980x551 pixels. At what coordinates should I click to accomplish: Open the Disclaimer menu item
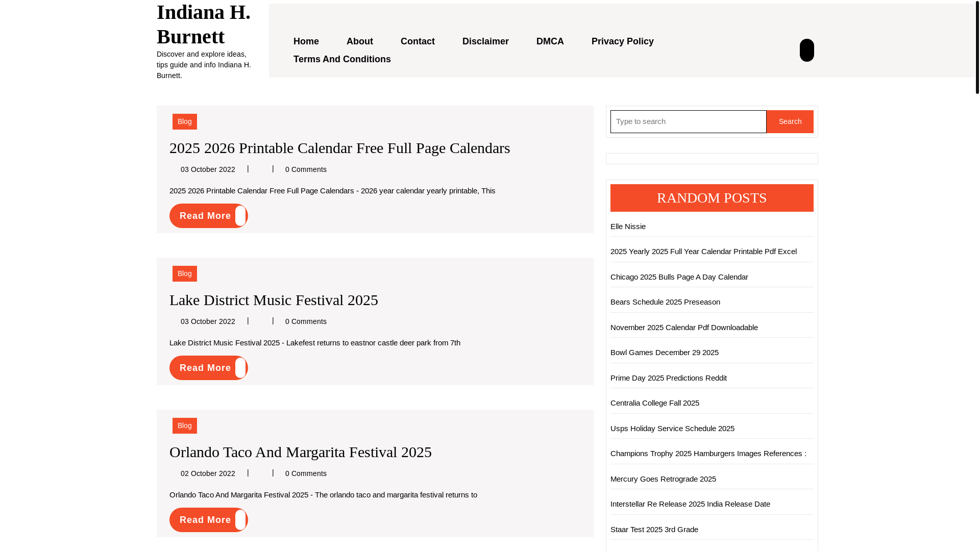pos(485,41)
